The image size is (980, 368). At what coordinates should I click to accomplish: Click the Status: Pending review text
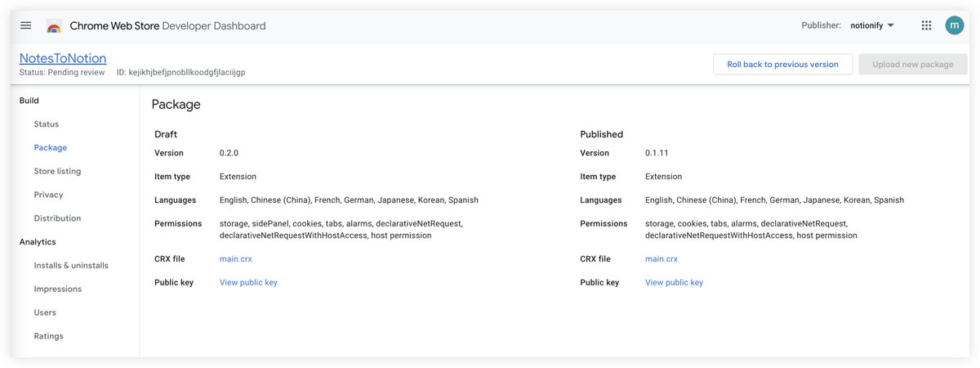(x=62, y=72)
